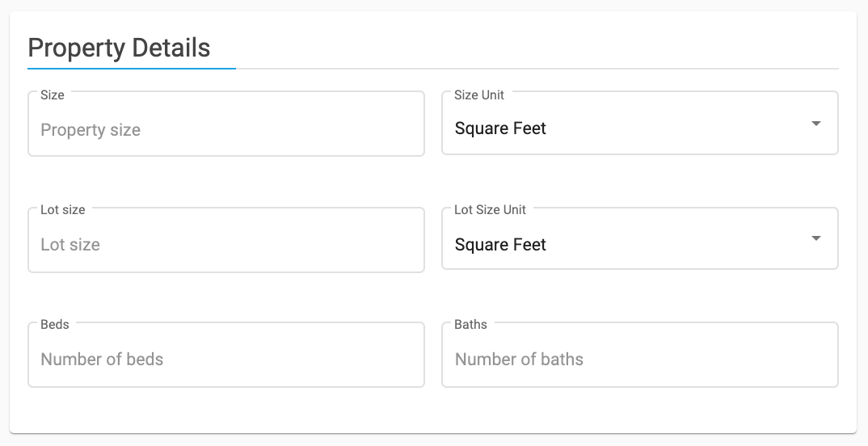Click the floating "Size Unit" label
Image resolution: width=868 pixels, height=446 pixels.
pos(479,95)
